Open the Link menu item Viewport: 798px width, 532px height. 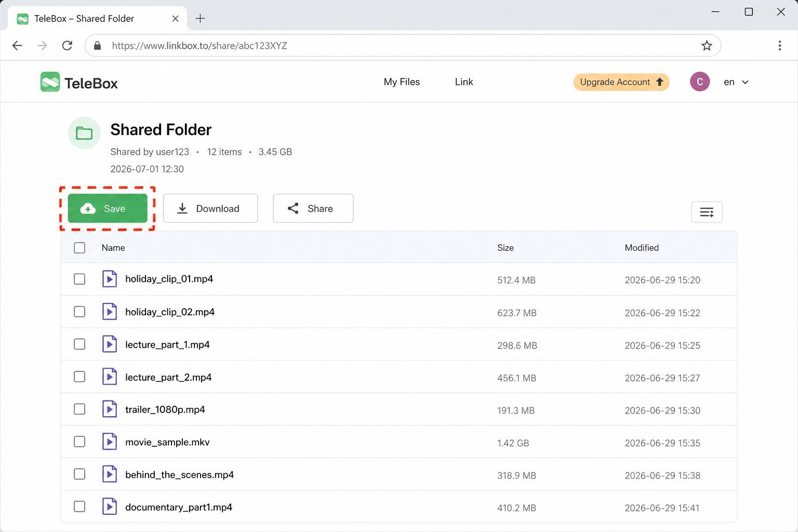coord(464,82)
